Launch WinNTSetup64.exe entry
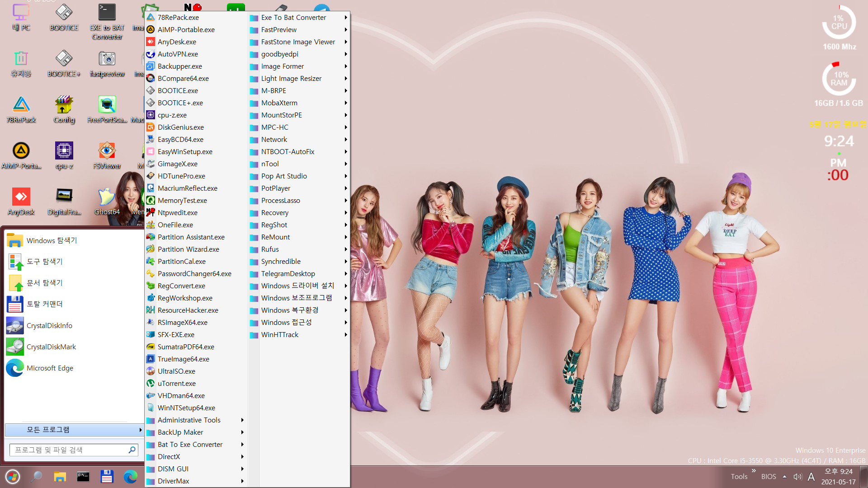Image resolution: width=868 pixels, height=488 pixels. pyautogui.click(x=196, y=408)
